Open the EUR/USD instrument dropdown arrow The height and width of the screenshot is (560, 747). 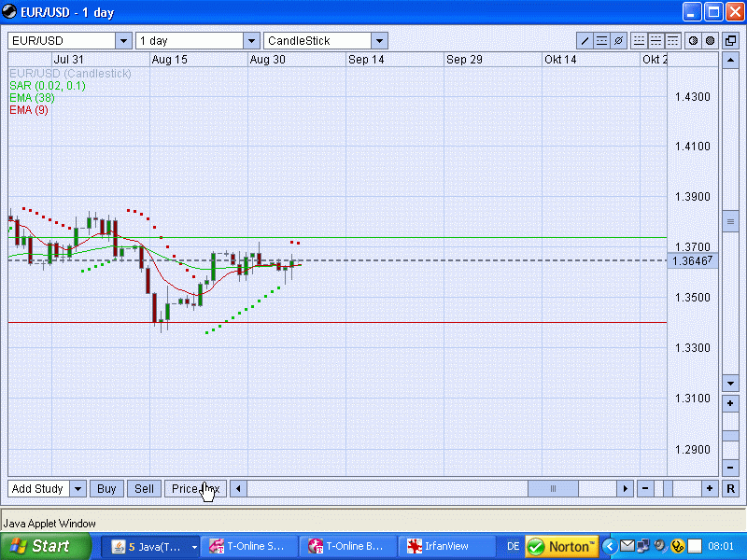(x=123, y=41)
